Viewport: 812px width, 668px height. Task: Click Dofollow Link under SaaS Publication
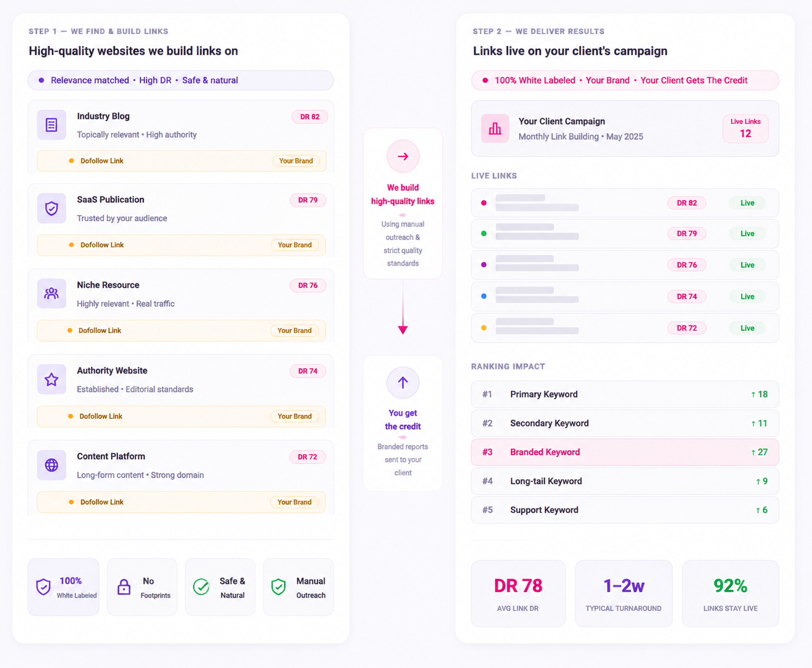[102, 245]
